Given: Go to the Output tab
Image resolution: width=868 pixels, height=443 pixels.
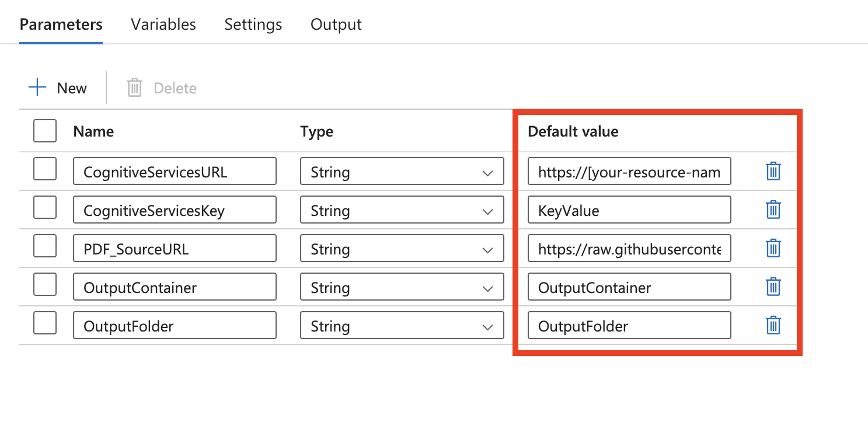Looking at the screenshot, I should pos(336,25).
